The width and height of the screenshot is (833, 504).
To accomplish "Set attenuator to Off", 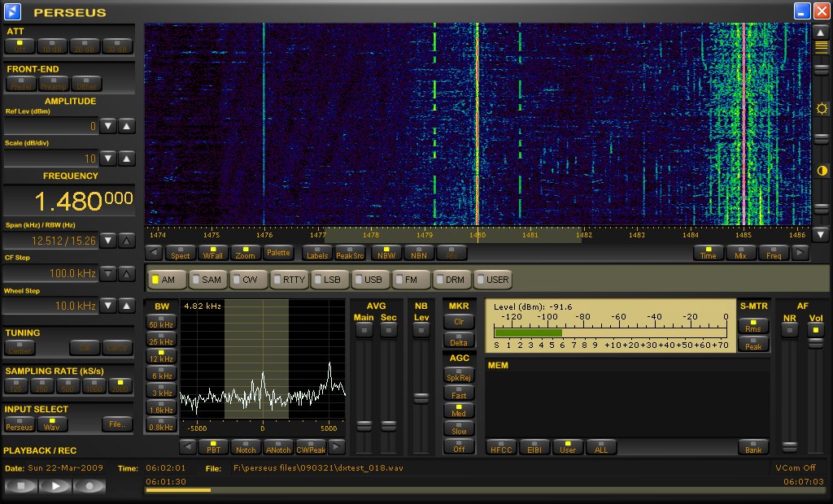I will click(x=20, y=46).
